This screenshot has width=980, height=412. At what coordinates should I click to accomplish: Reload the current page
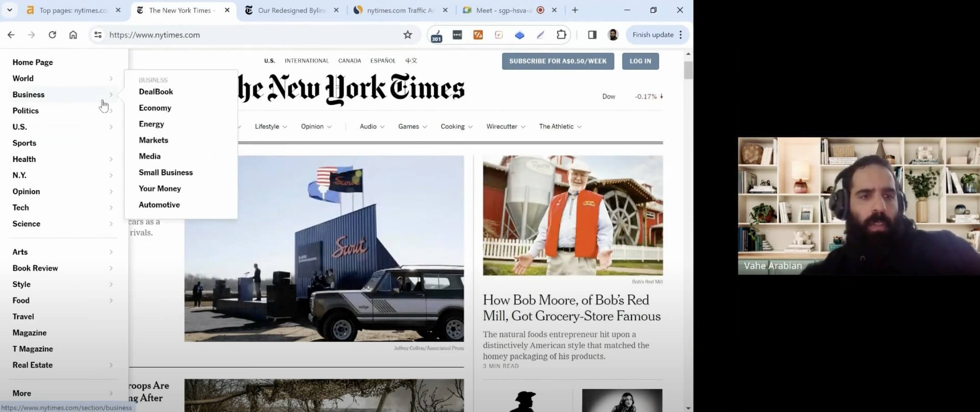click(52, 35)
